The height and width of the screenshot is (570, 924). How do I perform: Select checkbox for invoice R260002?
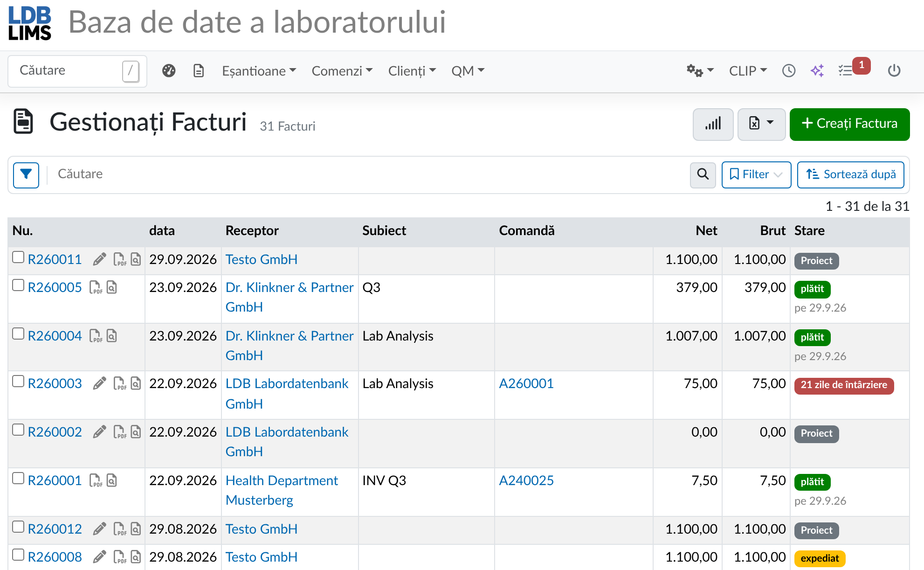coord(18,430)
